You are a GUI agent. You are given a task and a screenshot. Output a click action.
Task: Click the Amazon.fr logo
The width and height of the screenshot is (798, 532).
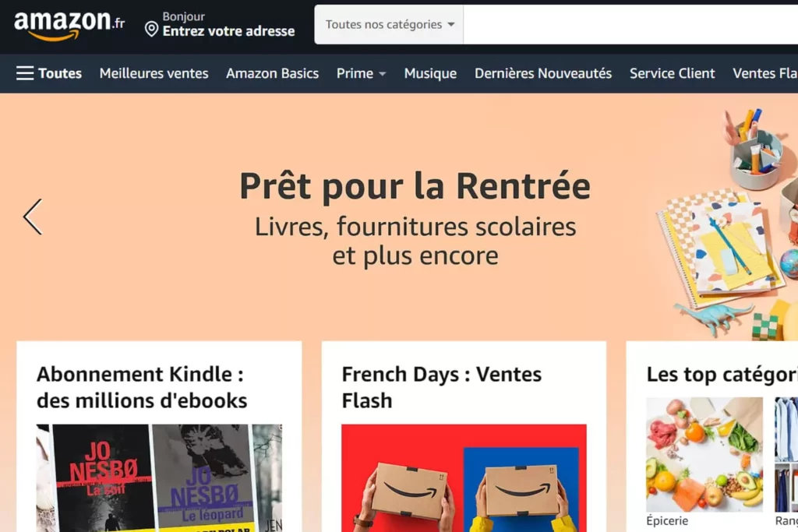69,26
